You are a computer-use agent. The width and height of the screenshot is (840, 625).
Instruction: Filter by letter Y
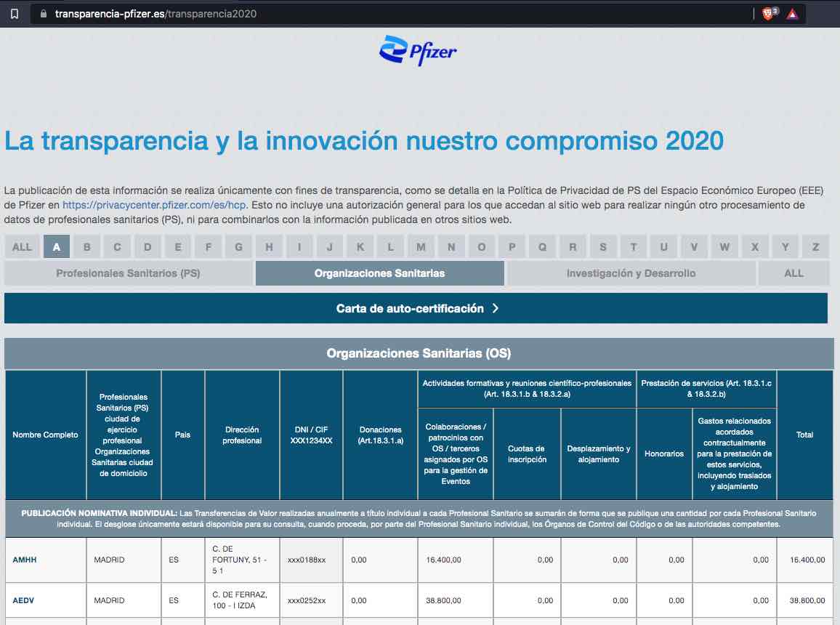786,247
